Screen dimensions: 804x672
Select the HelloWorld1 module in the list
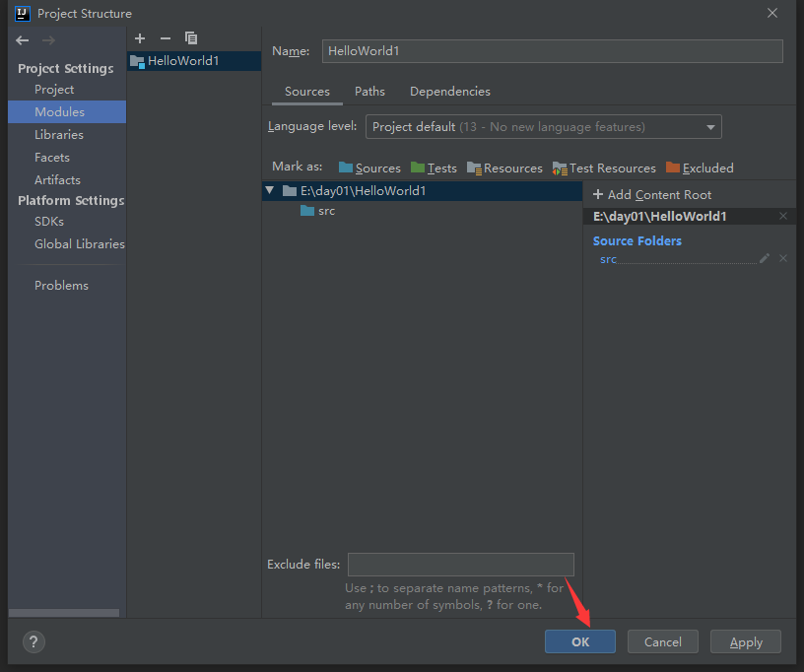tap(194, 61)
